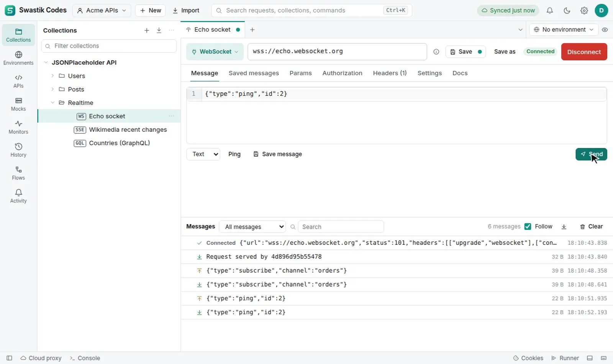Switch to dark mode with moon icon

coord(567,10)
